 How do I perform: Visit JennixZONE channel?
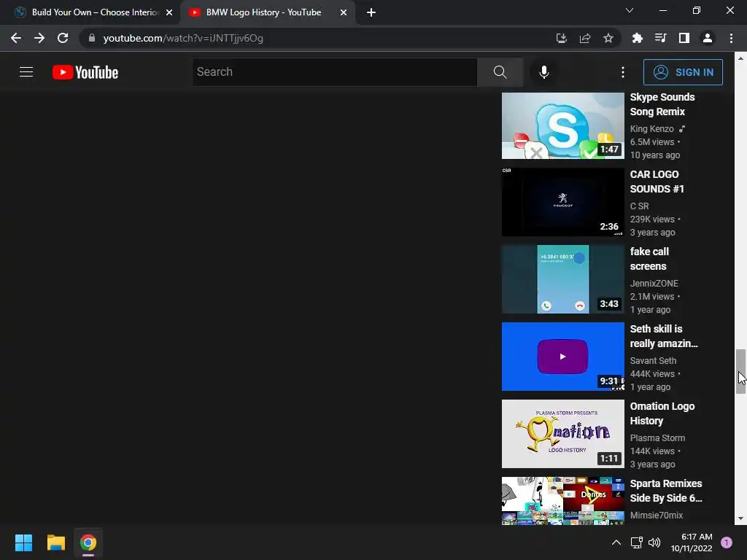[654, 284]
